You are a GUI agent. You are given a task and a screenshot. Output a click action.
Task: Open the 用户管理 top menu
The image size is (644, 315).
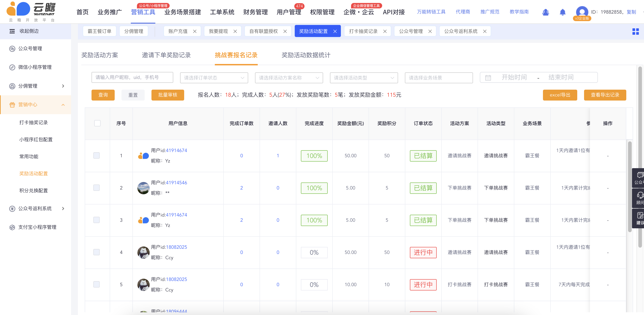click(x=289, y=12)
